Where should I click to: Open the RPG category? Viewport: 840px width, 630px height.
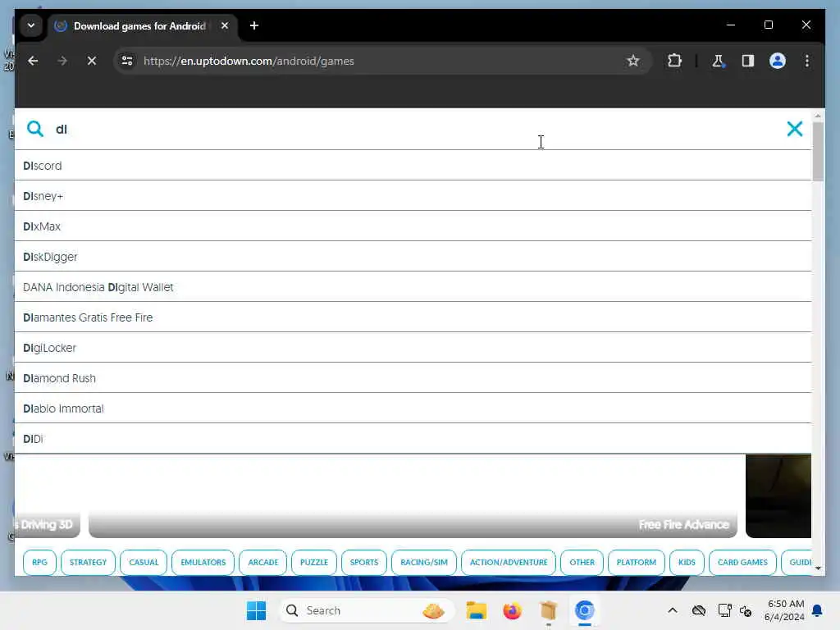tap(39, 562)
